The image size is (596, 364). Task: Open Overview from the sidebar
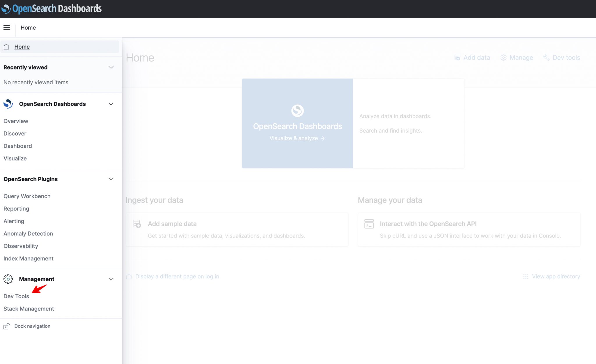[x=16, y=121]
